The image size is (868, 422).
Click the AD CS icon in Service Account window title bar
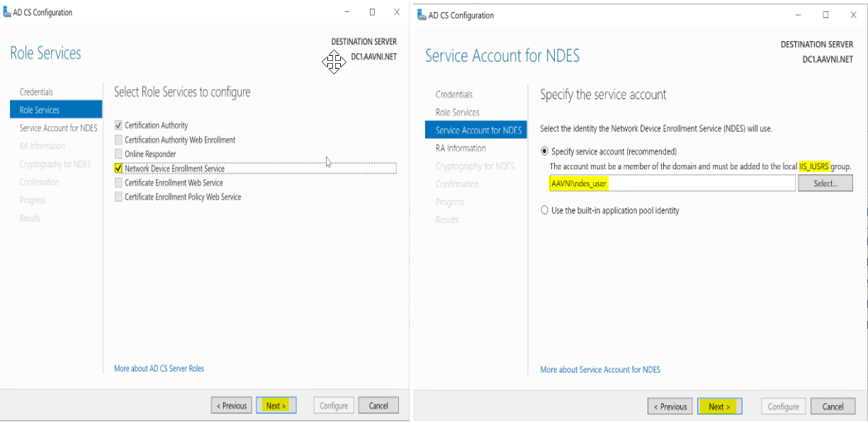pos(422,15)
